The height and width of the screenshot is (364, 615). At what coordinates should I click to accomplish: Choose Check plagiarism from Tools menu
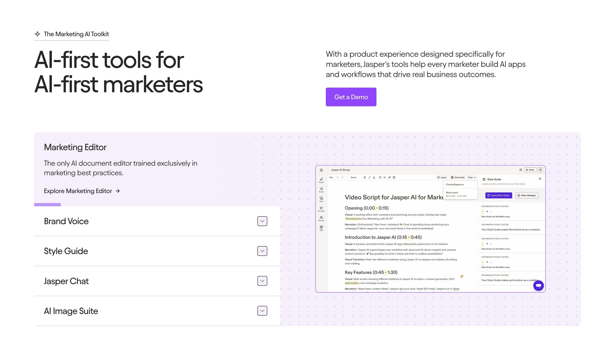[460, 185]
